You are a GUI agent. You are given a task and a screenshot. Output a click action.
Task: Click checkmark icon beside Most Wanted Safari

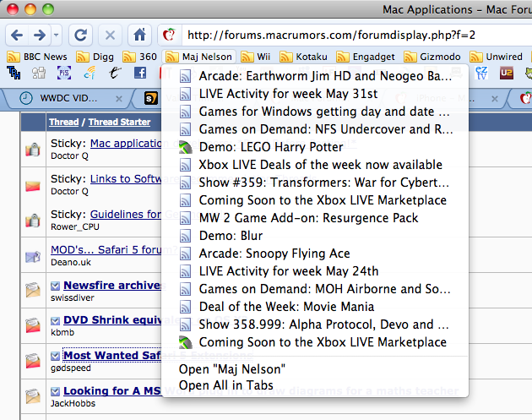55,357
